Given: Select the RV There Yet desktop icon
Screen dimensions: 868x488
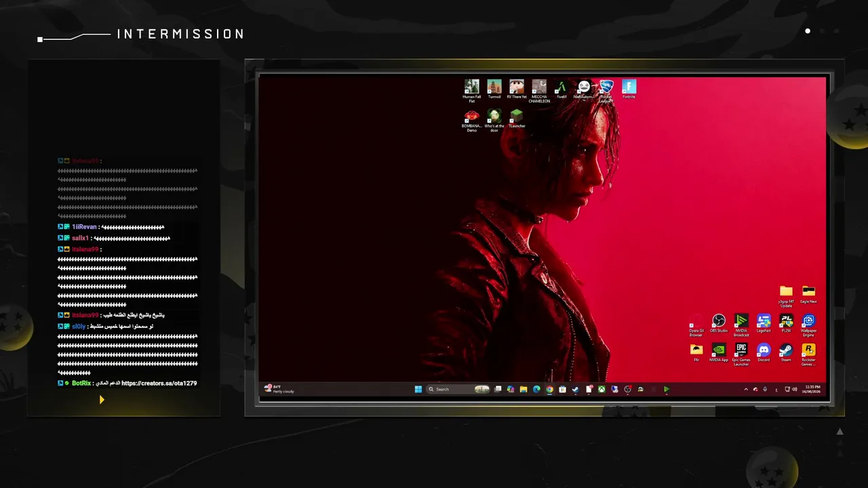Looking at the screenshot, I should pos(517,89).
